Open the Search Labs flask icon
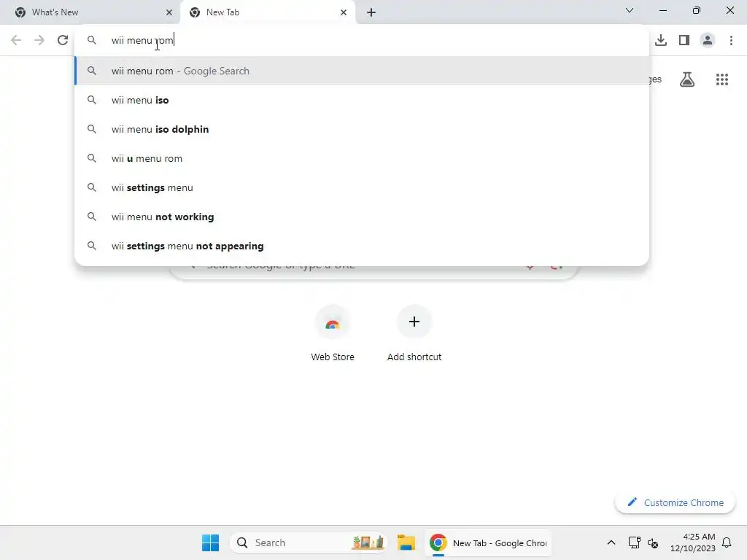The width and height of the screenshot is (747, 560). (687, 79)
